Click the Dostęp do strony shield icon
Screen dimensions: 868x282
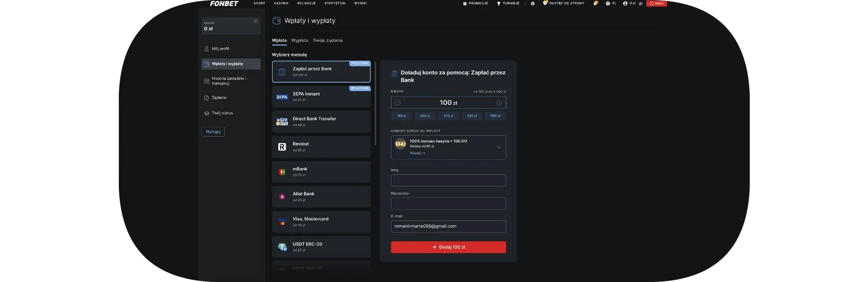click(545, 3)
